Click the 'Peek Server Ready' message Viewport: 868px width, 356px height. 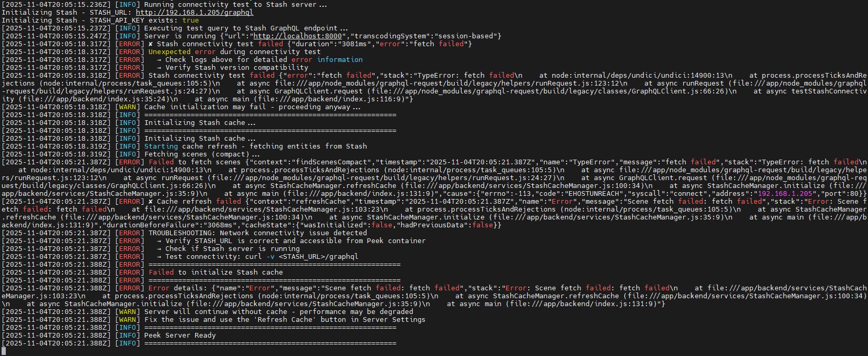click(180, 336)
